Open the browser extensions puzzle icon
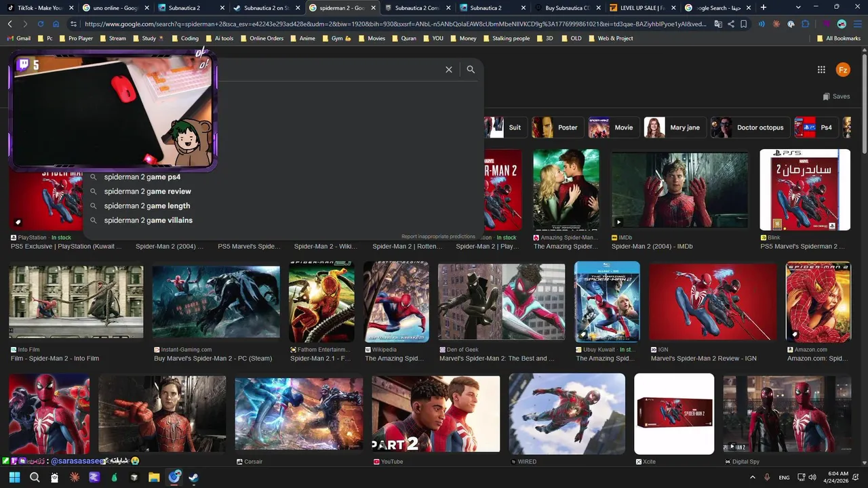Screen dimensions: 868x488 point(806,24)
